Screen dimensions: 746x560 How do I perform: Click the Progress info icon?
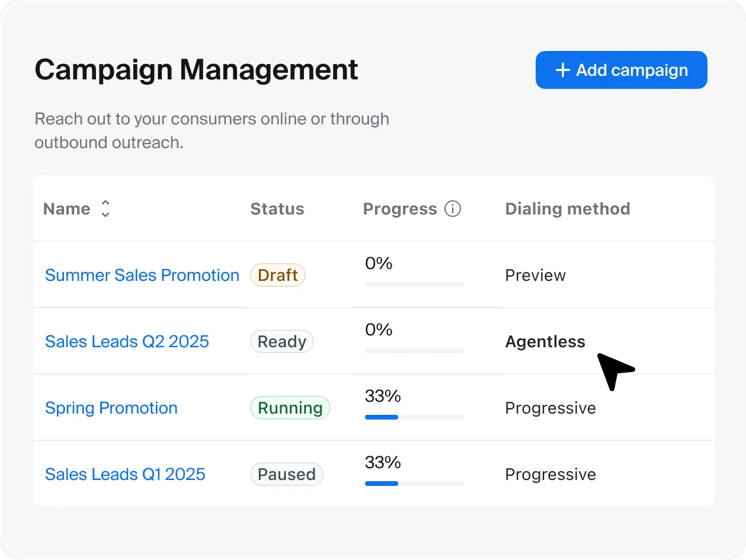453,209
